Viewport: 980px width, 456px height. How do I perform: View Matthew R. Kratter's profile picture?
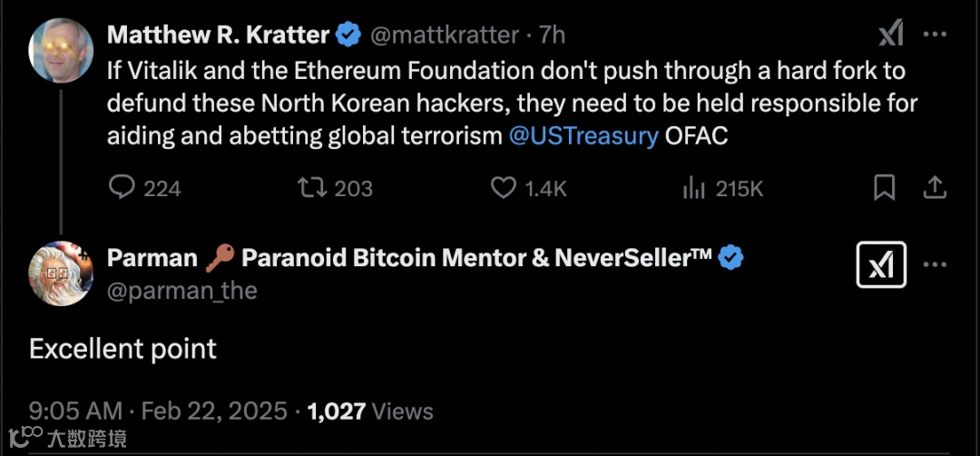61,50
